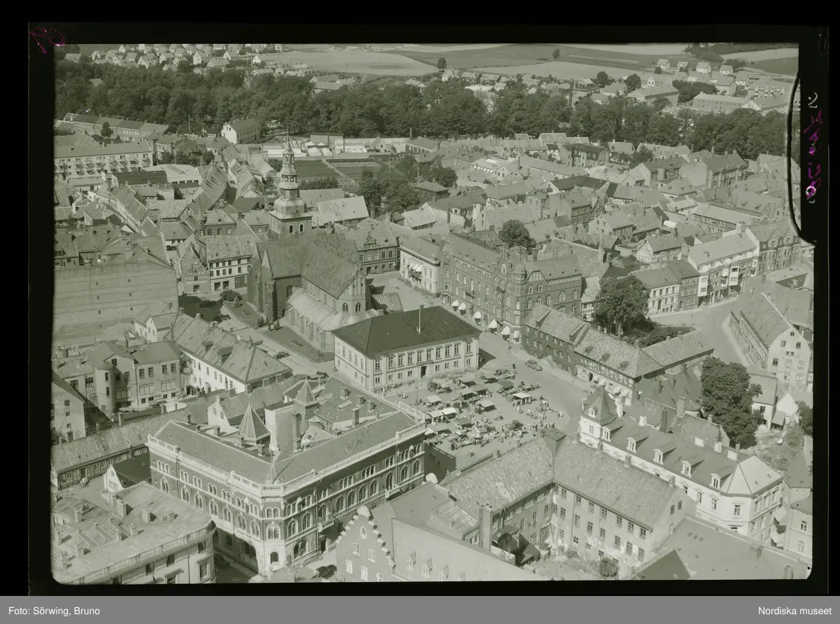
Task: Click the hip-roofed building beside the market
Action: (x=406, y=347)
